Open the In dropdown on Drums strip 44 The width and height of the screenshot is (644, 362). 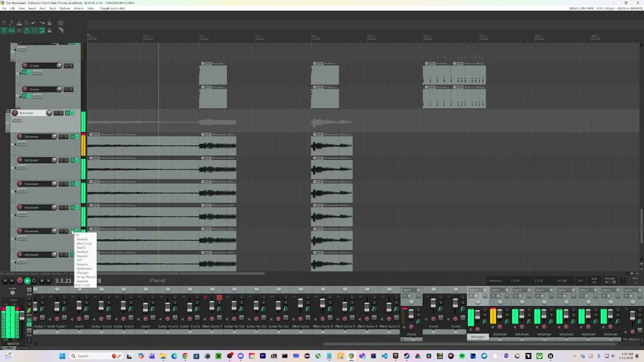click(x=407, y=296)
